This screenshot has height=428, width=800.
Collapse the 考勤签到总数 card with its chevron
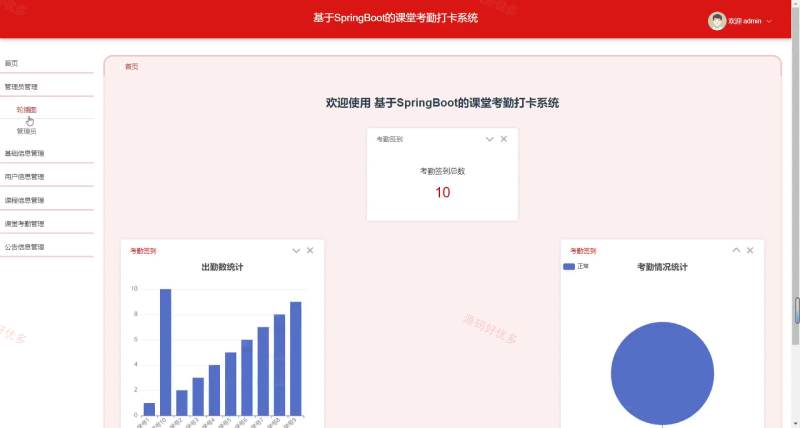pyautogui.click(x=489, y=139)
